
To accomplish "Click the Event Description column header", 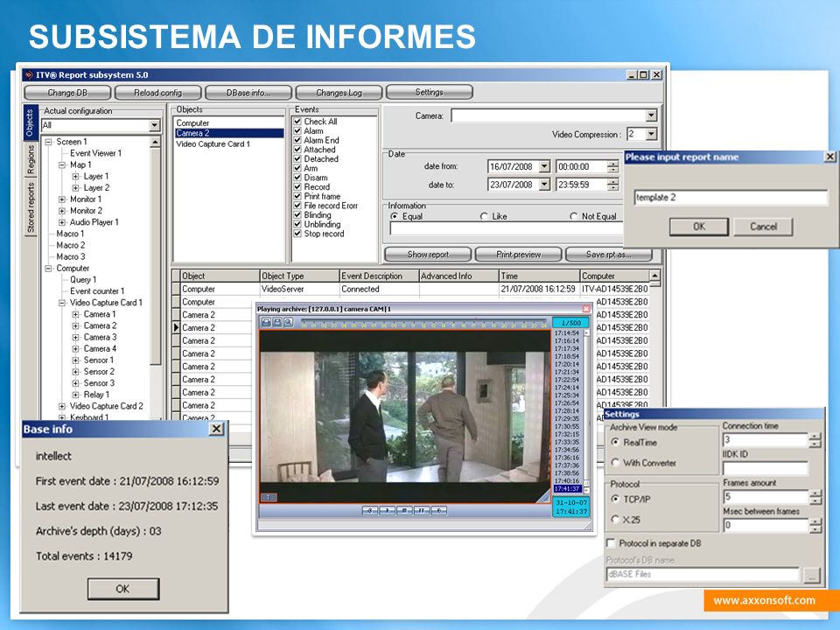I will [x=379, y=276].
